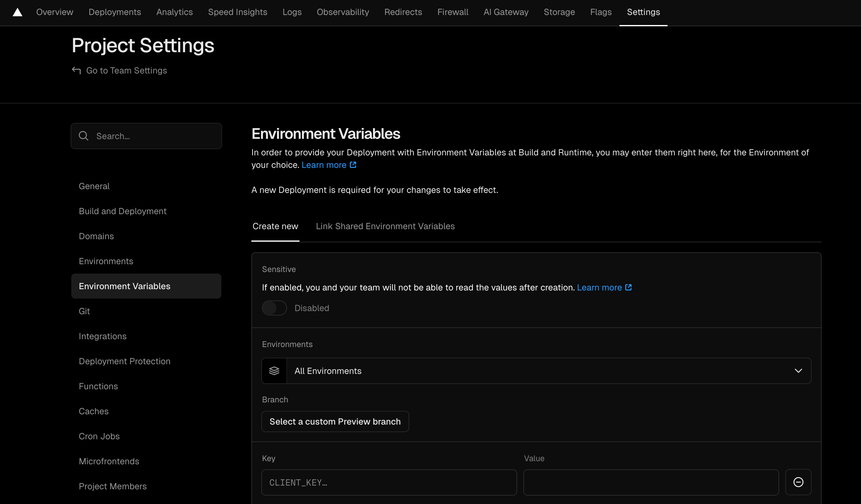Click the Value input field
The width and height of the screenshot is (861, 504).
point(651,482)
